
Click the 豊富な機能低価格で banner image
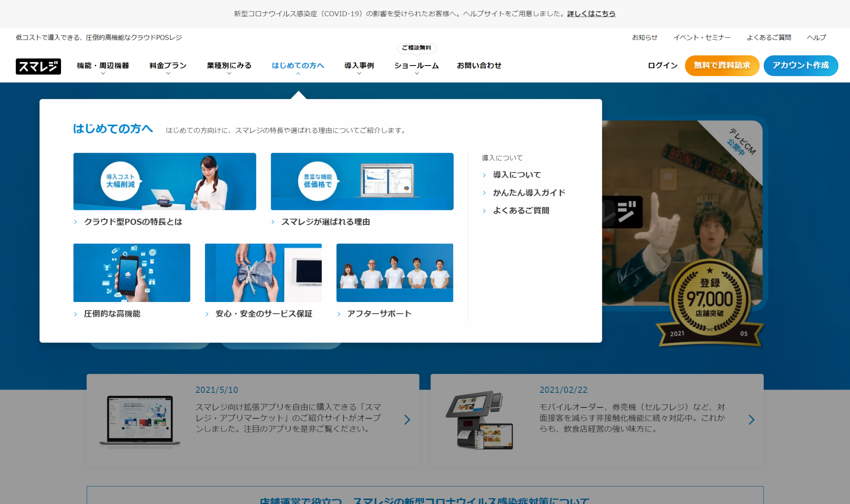[x=362, y=181]
